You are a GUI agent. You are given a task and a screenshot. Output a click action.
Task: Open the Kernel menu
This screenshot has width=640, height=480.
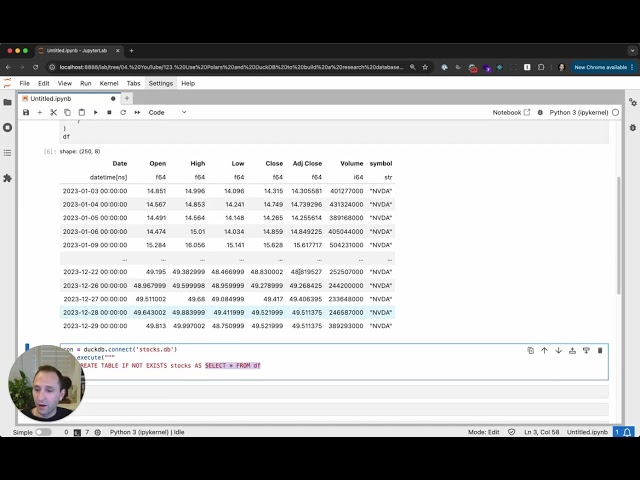pyautogui.click(x=109, y=83)
